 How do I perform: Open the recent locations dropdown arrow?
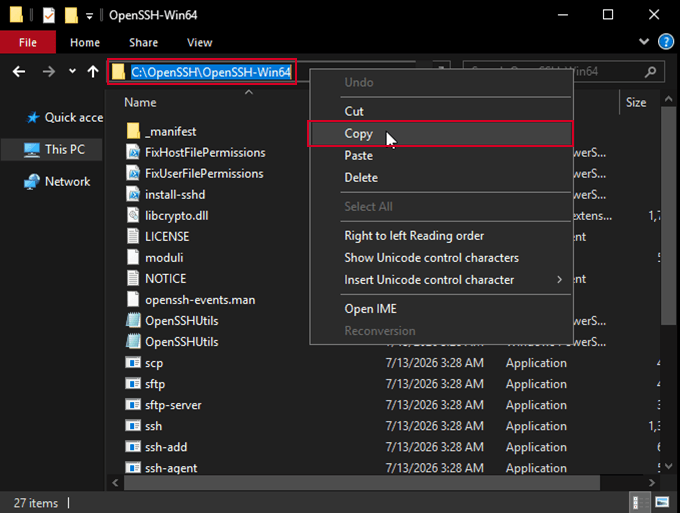[x=72, y=71]
